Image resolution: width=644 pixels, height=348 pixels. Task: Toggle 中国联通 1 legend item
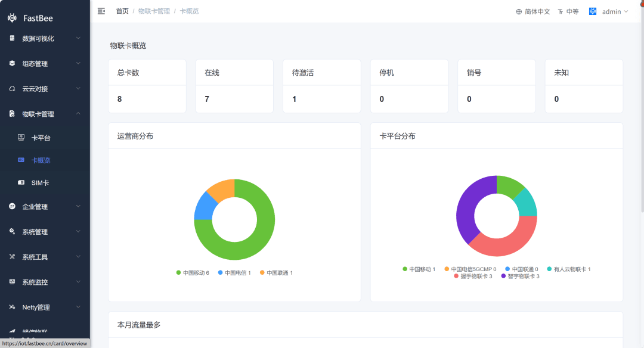point(276,272)
